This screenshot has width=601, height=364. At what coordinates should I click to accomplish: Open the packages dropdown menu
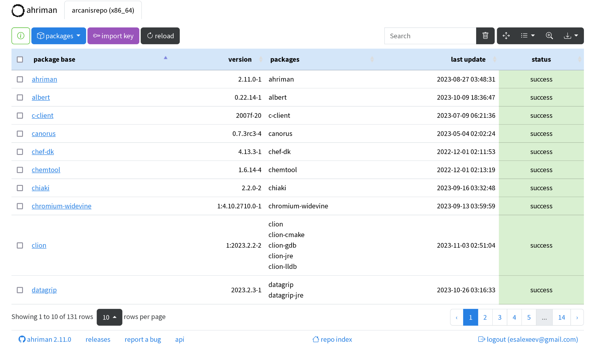pos(58,36)
